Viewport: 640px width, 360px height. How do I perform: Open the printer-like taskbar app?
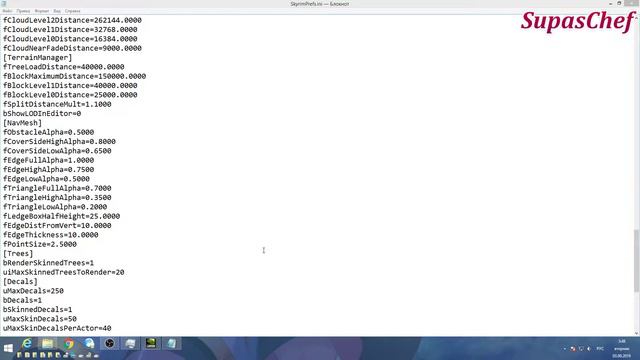[x=130, y=344]
